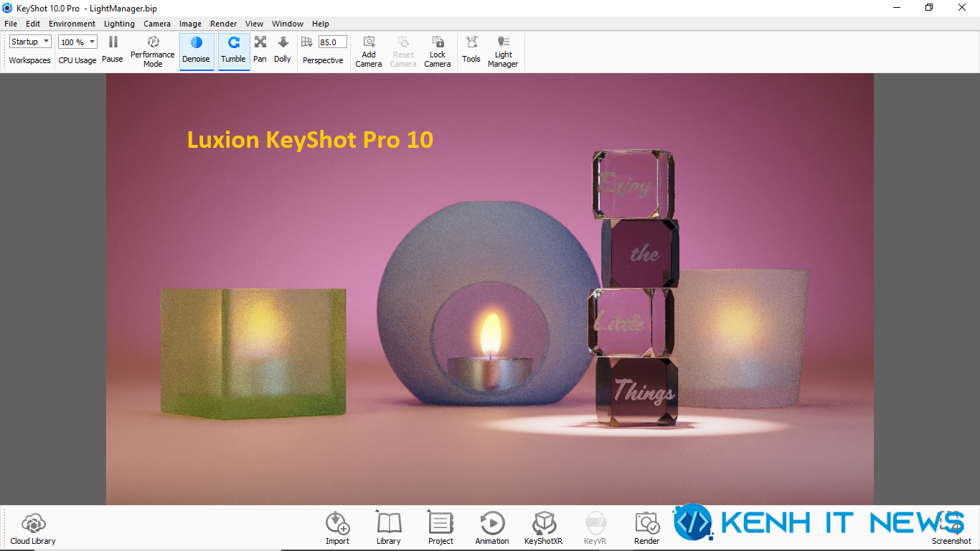Open the Light Manager
This screenshot has width=980, height=551.
503,50
